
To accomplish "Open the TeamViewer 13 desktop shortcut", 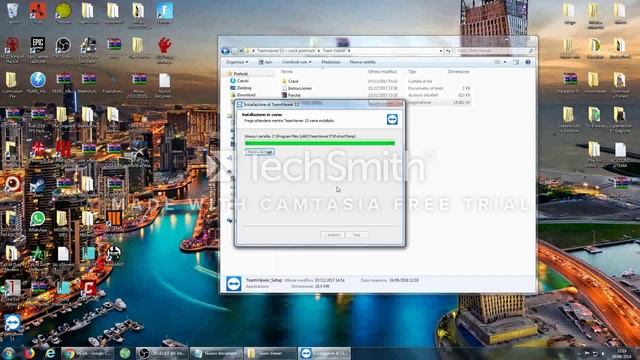I will point(12,325).
